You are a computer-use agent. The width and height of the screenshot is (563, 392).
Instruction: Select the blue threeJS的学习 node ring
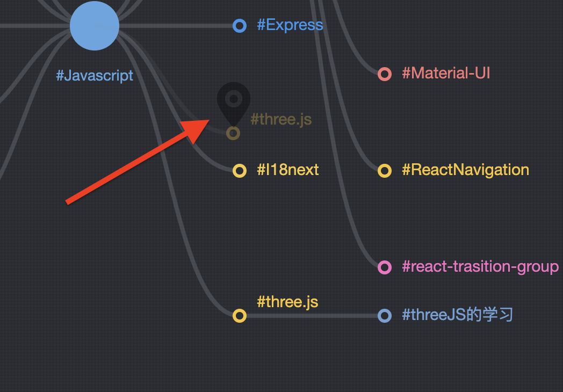pos(385,316)
